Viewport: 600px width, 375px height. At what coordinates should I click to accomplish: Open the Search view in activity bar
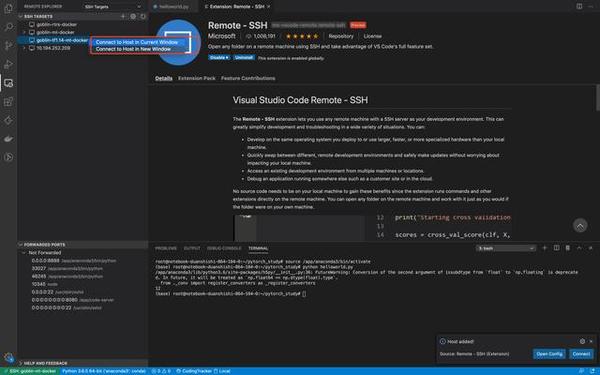click(x=8, y=27)
